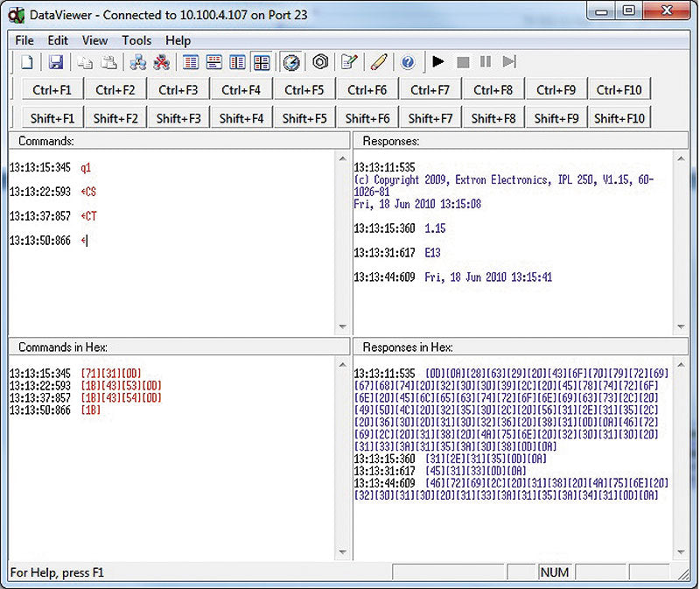Click scroll-down arrow in Responses pane
The width and height of the screenshot is (700, 589).
click(x=681, y=326)
